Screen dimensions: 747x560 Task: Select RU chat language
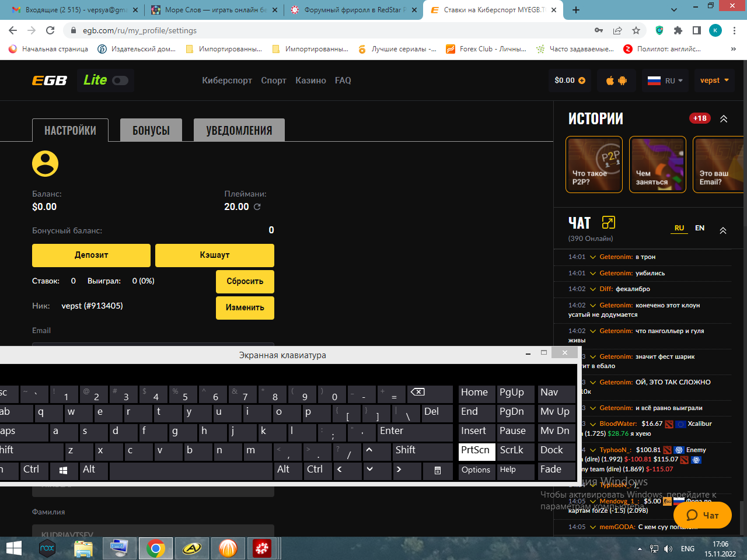click(x=679, y=228)
